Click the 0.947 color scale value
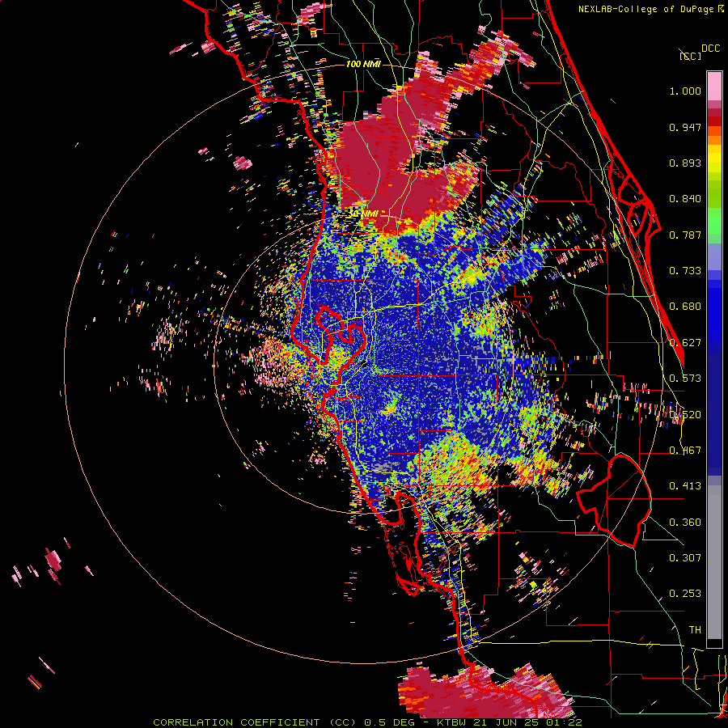 (x=685, y=127)
